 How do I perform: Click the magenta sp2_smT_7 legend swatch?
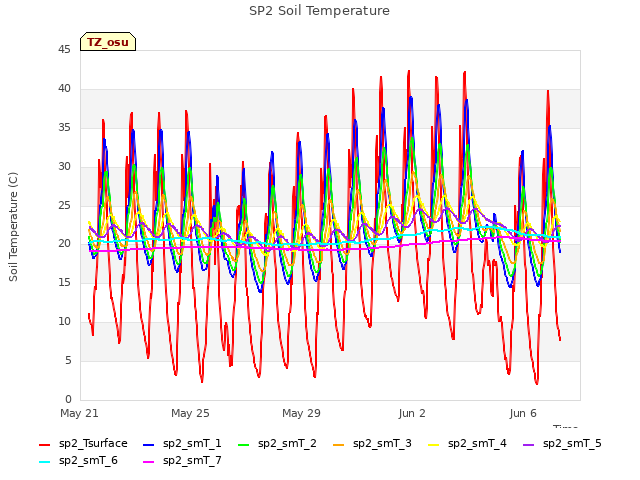pyautogui.click(x=149, y=462)
